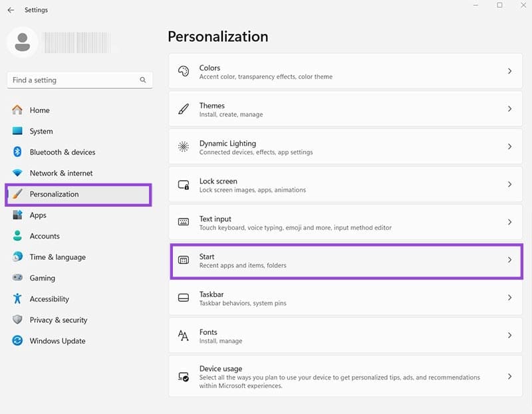Expand Device usage with its chevron

click(509, 376)
